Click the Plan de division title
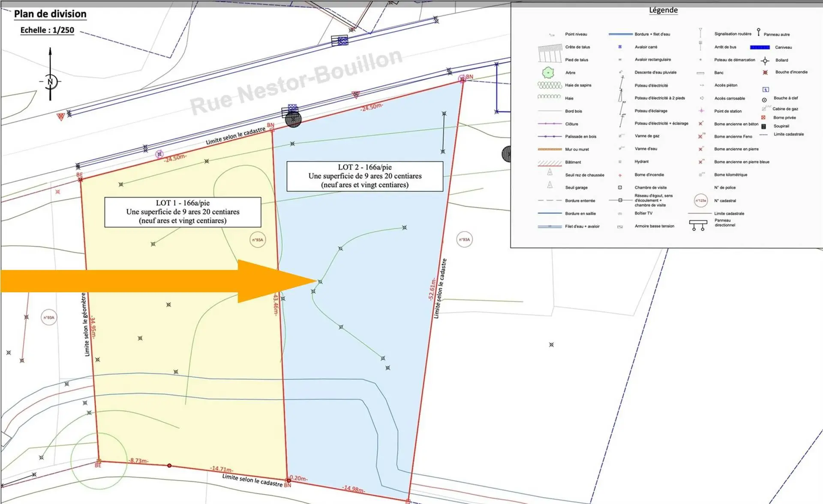Viewport: 823px width, 504px height. click(x=50, y=14)
